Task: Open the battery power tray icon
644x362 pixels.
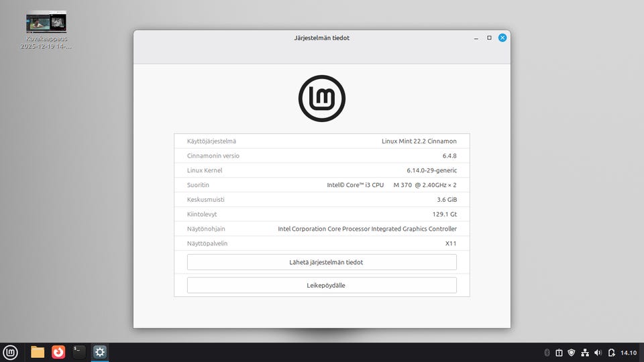Action: [612, 353]
